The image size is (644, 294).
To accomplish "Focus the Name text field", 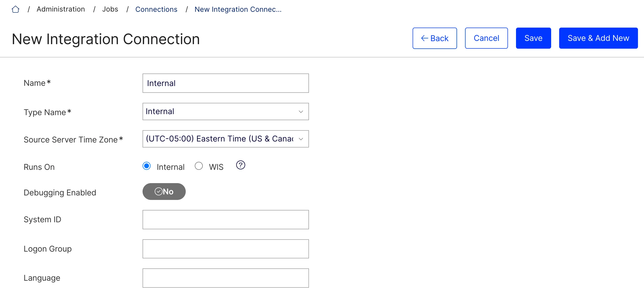I will (226, 83).
